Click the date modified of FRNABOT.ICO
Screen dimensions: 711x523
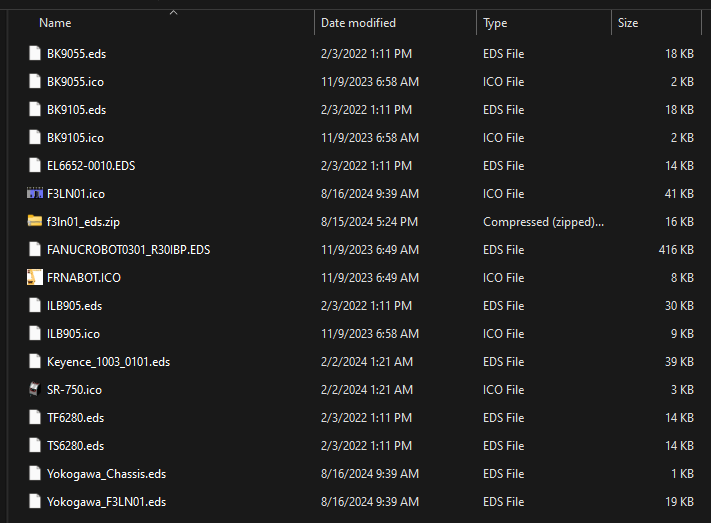370,278
